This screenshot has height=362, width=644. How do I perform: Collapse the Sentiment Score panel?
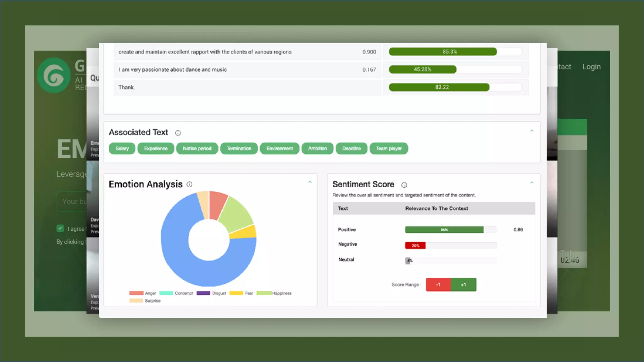point(532,183)
